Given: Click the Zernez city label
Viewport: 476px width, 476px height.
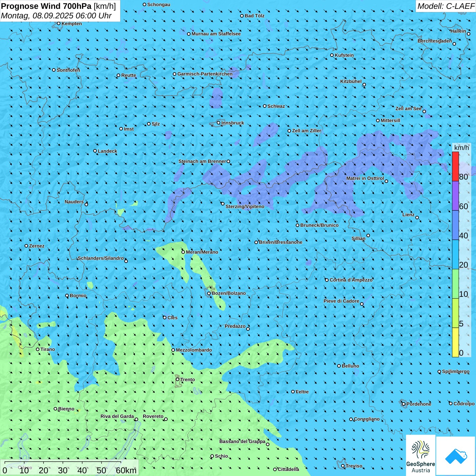Looking at the screenshot, I should point(37,246).
